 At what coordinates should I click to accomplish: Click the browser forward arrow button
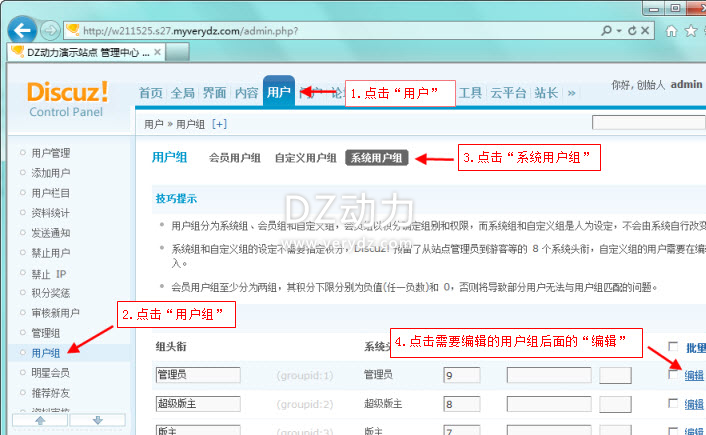point(49,30)
